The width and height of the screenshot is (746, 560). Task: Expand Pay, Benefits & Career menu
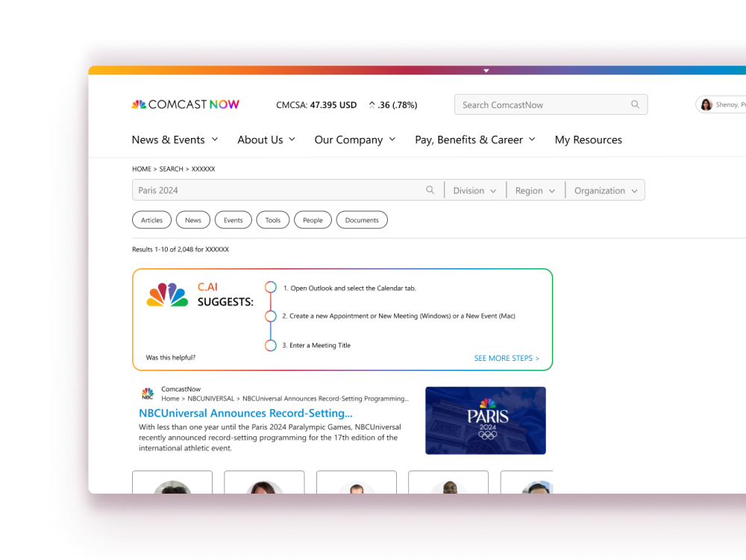pos(474,139)
